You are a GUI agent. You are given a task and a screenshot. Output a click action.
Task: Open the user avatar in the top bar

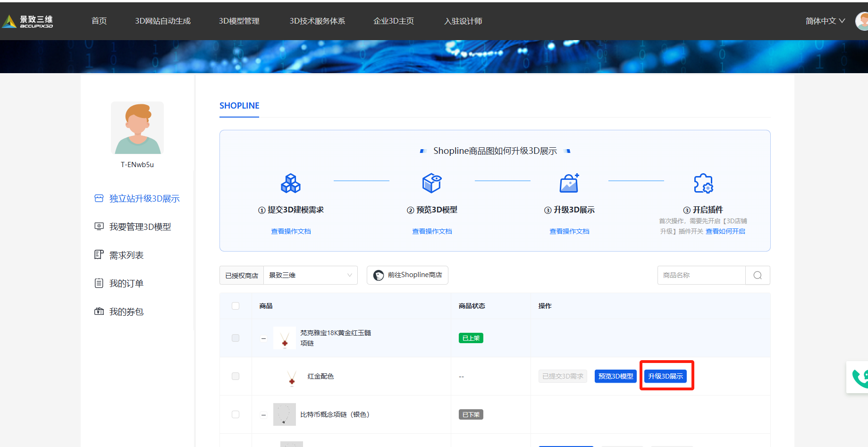[862, 21]
